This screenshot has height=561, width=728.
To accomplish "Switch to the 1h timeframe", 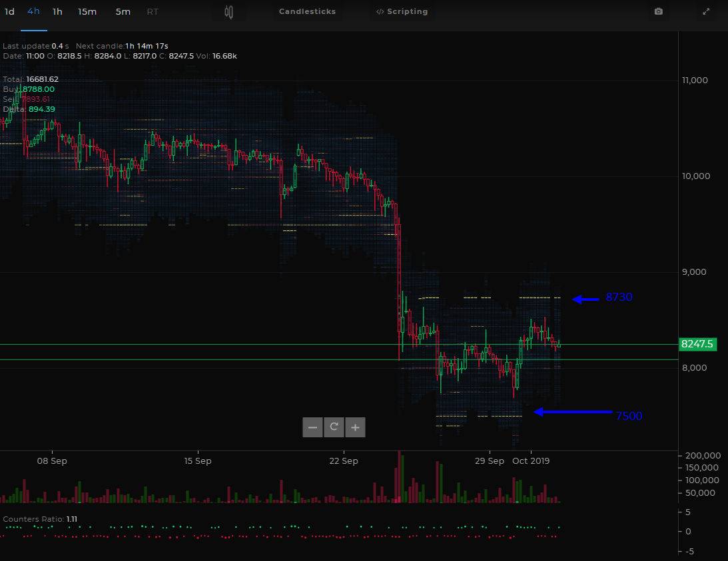I will click(57, 11).
